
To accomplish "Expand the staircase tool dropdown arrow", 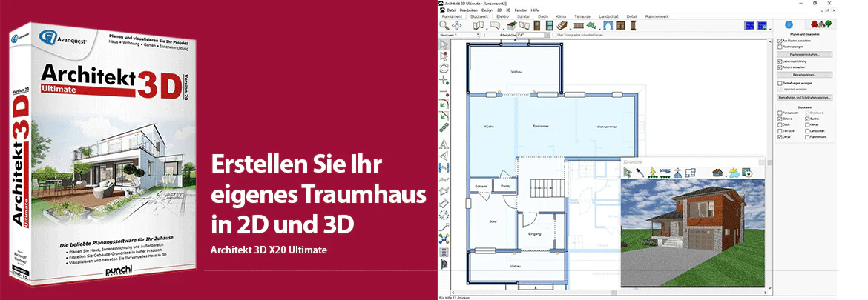I will click(571, 29).
